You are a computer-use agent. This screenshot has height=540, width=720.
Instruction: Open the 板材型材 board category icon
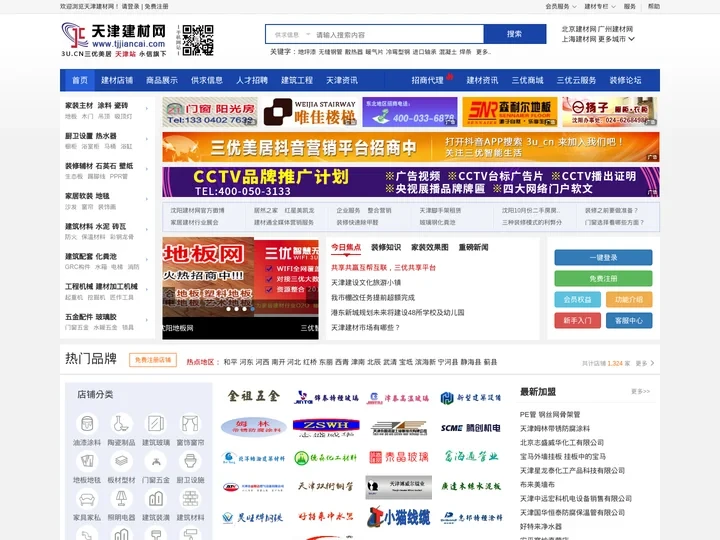pyautogui.click(x=121, y=461)
